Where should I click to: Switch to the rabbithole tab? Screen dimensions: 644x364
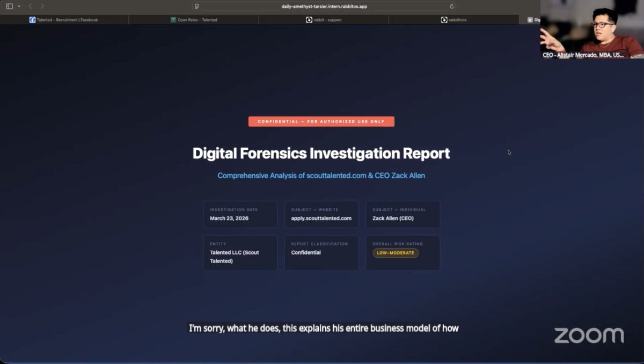pos(453,20)
